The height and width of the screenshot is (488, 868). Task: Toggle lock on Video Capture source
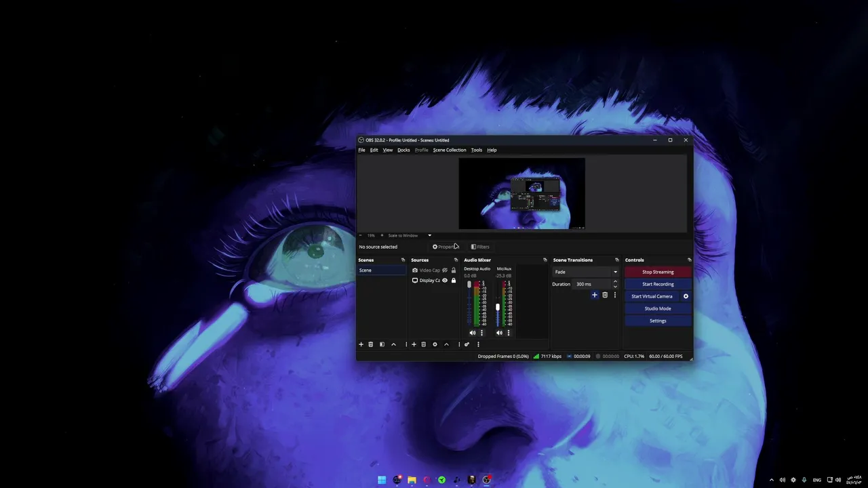[x=454, y=270]
